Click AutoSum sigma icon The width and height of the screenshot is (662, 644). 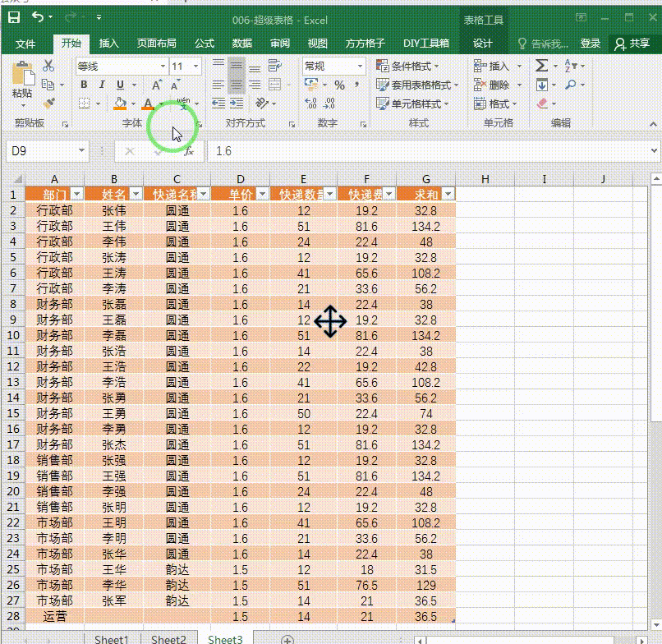(542, 66)
